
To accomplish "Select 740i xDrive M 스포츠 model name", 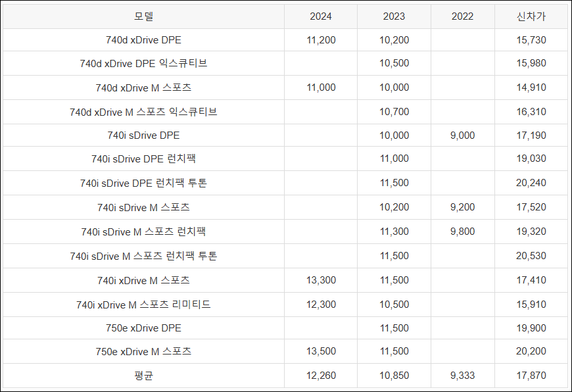I will pyautogui.click(x=143, y=280).
